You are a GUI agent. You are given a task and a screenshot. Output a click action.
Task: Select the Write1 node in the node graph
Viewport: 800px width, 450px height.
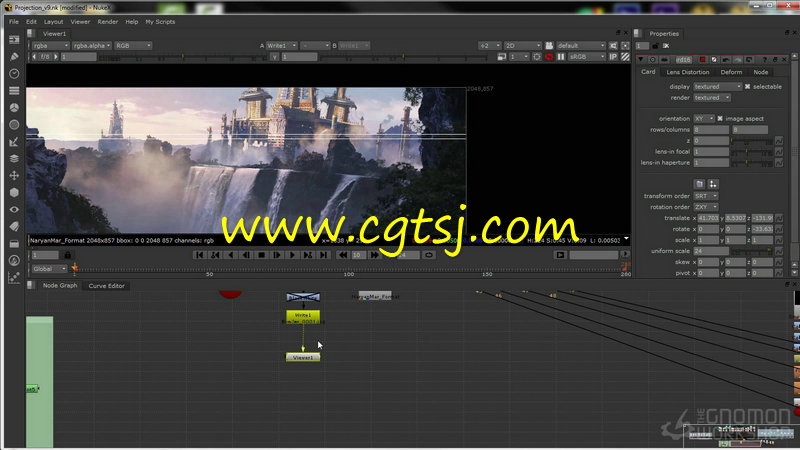[x=303, y=317]
